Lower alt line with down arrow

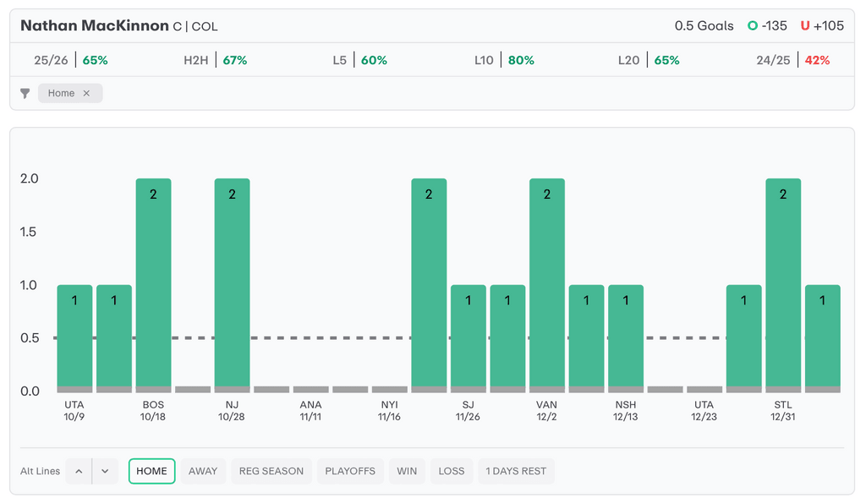click(x=105, y=471)
